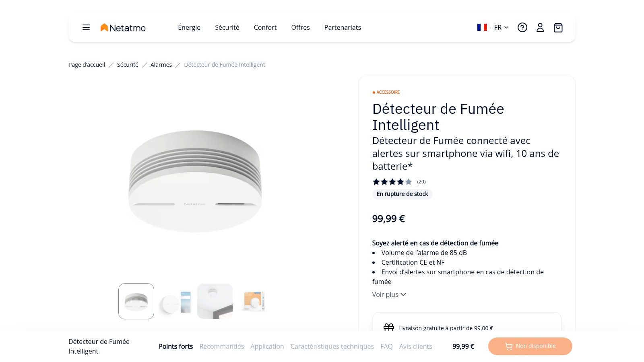The height and width of the screenshot is (362, 644).
Task: Open the user account icon
Action: pos(540,27)
